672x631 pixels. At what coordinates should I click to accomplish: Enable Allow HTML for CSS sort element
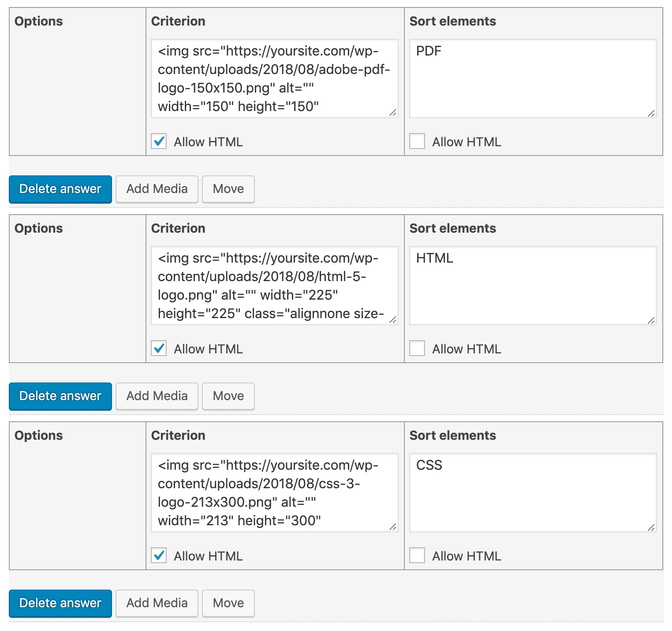coord(417,556)
